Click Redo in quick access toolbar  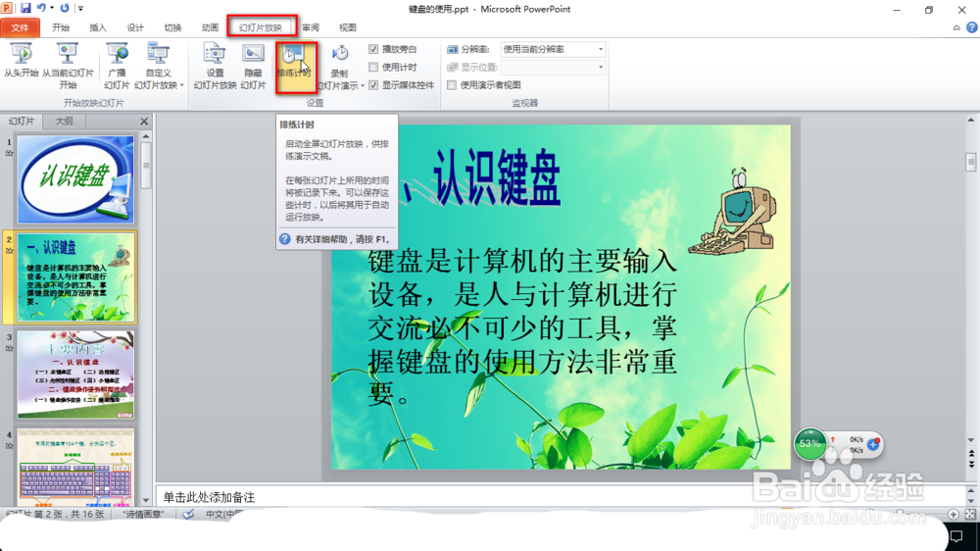(x=65, y=8)
